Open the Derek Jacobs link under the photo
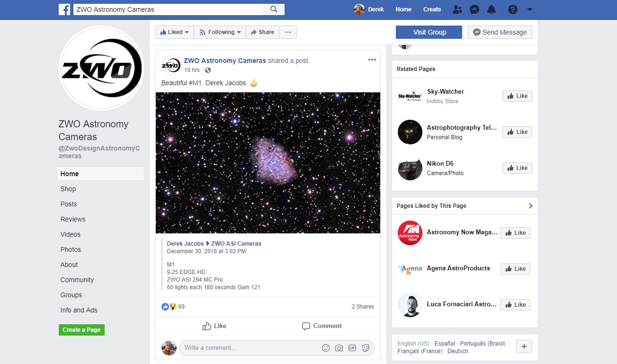The image size is (617, 364). (x=185, y=244)
